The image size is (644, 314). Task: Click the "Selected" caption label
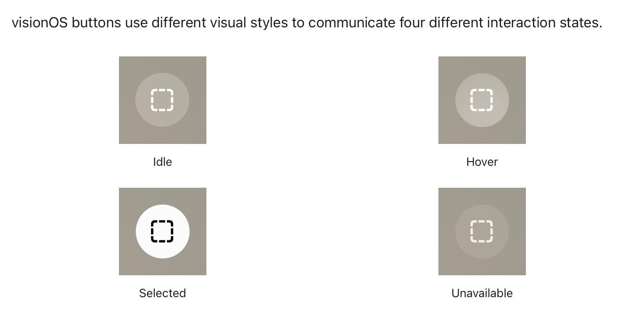coord(162,293)
